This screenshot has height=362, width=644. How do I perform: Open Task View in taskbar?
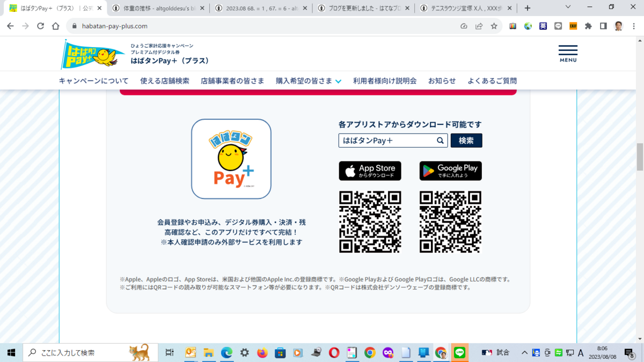pyautogui.click(x=170, y=353)
